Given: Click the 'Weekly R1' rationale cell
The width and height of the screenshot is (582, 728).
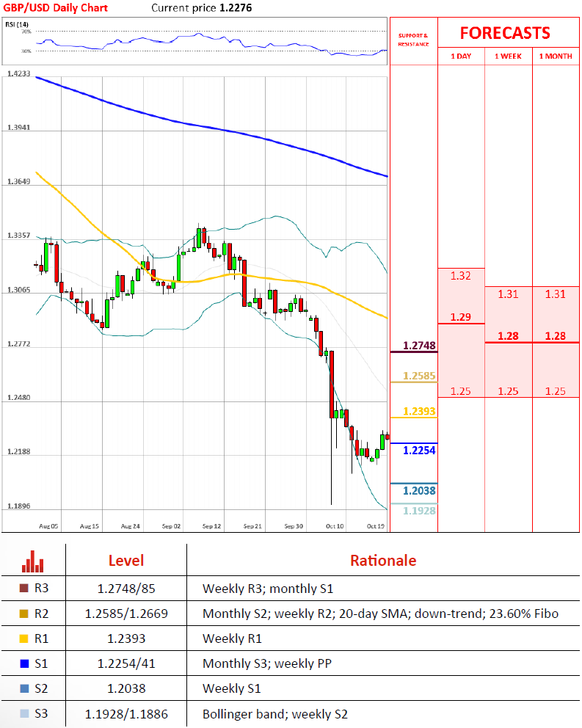Looking at the screenshot, I should coord(232,639).
